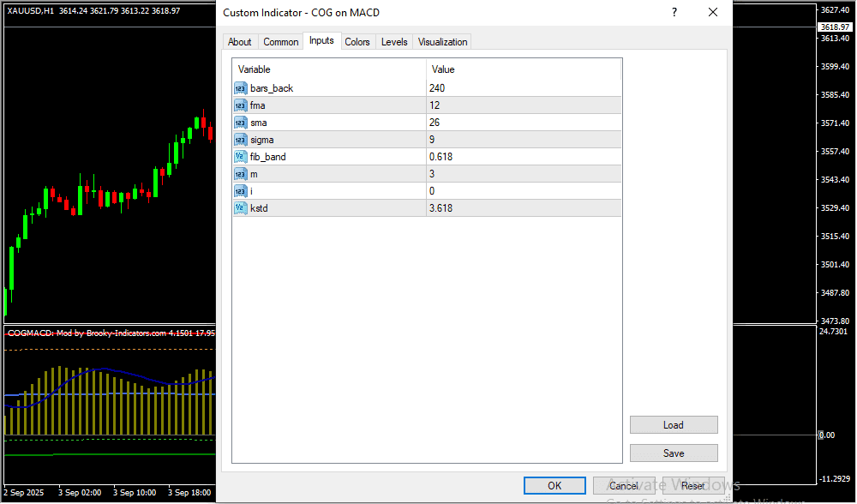Image resolution: width=857 pixels, height=504 pixels.
Task: Click the fib_band double type icon
Action: click(x=240, y=157)
